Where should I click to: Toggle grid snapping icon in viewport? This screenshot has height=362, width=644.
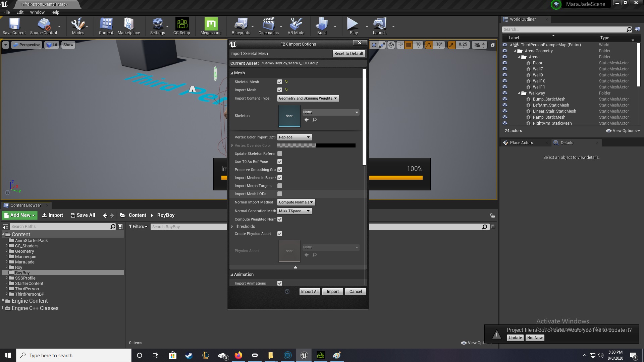pyautogui.click(x=408, y=45)
